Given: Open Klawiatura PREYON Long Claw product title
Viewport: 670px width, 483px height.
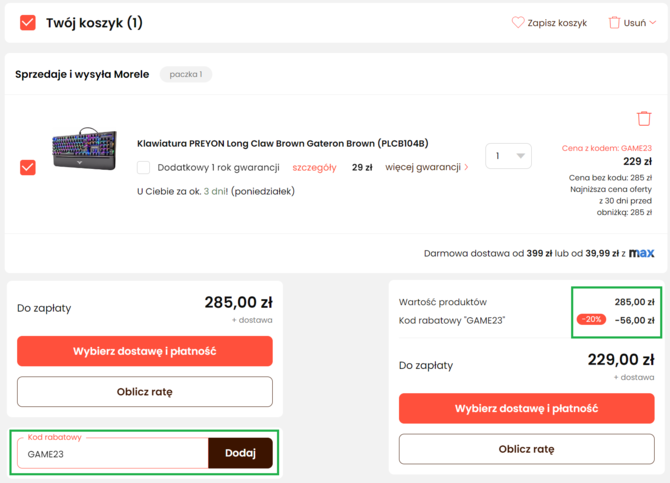Looking at the screenshot, I should click(x=282, y=143).
